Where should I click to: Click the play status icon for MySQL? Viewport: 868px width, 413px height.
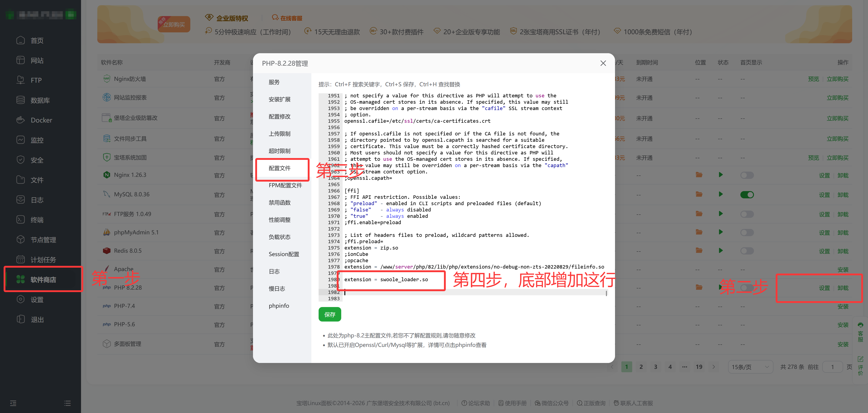[720, 194]
